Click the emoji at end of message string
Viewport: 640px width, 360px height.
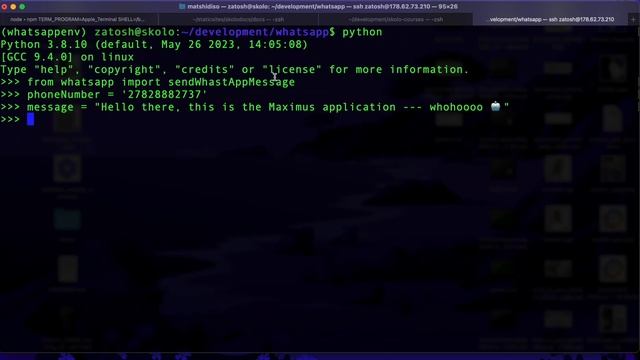click(496, 107)
